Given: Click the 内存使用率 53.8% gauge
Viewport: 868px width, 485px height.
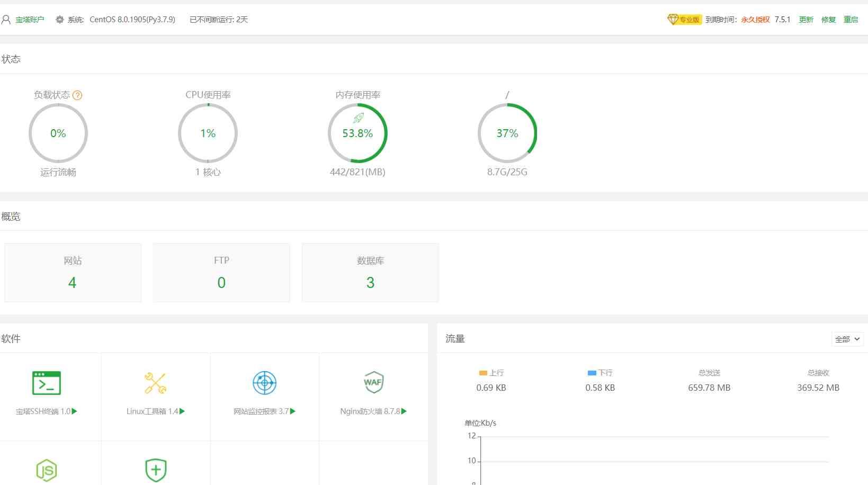Looking at the screenshot, I should pyautogui.click(x=358, y=133).
